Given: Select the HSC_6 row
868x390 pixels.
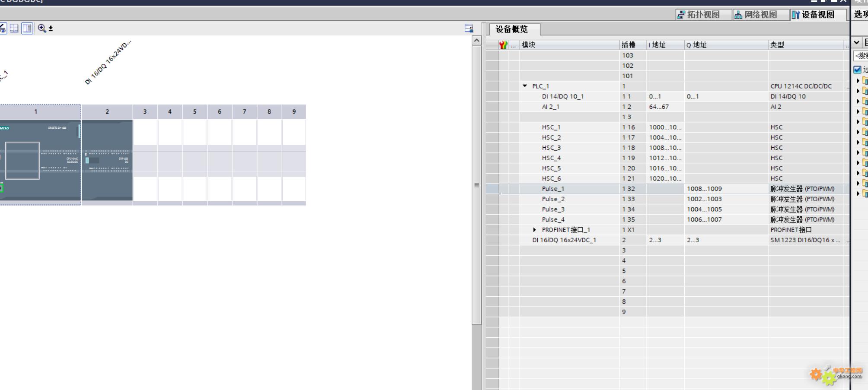Looking at the screenshot, I should click(x=667, y=178).
